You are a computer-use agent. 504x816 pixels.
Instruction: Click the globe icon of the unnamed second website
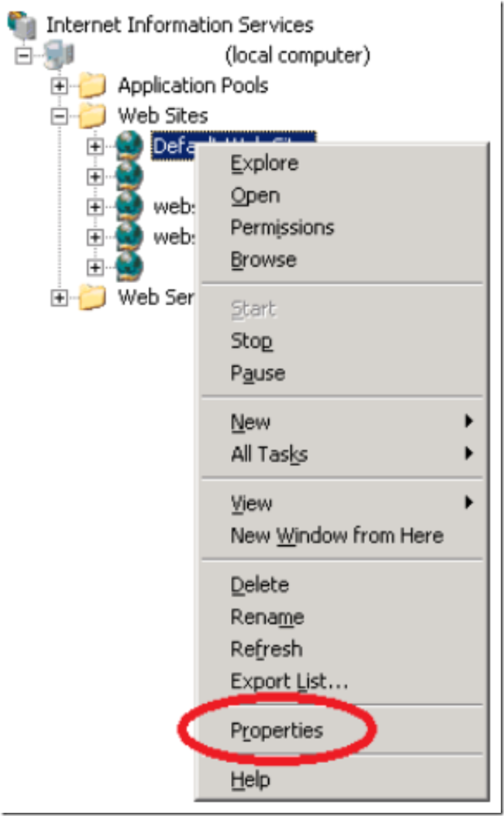[129, 177]
